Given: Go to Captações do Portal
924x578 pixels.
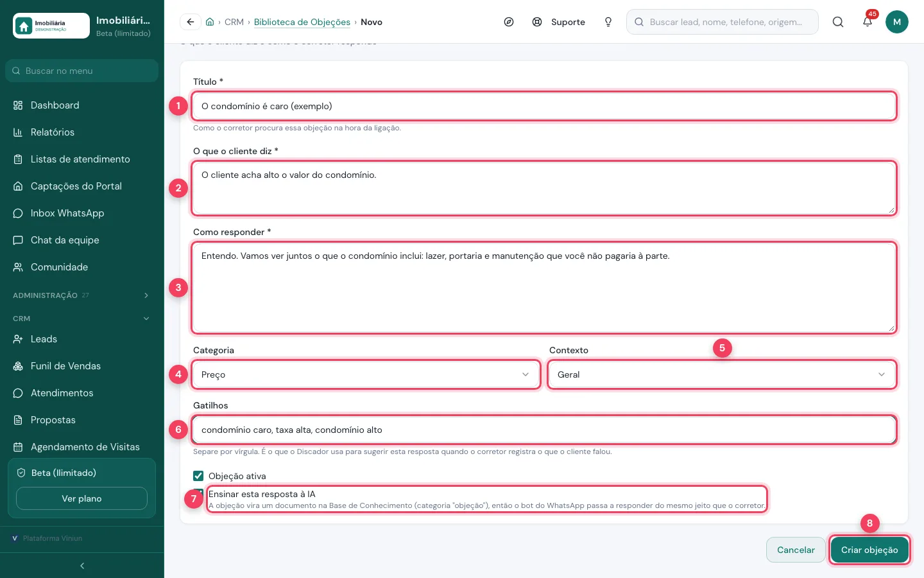Looking at the screenshot, I should pyautogui.click(x=82, y=186).
